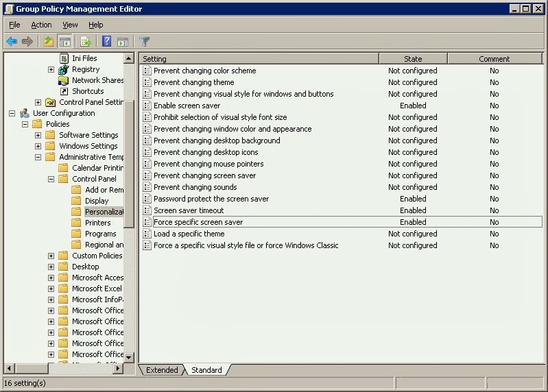Click the icon beside Force specific screen saver
Screen dimensions: 548x392
point(147,222)
